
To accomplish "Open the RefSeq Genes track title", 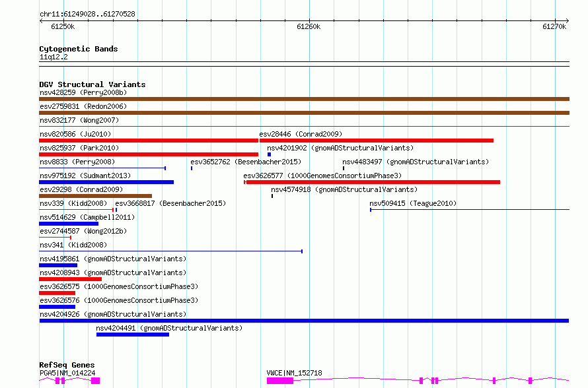I will 67,365.
